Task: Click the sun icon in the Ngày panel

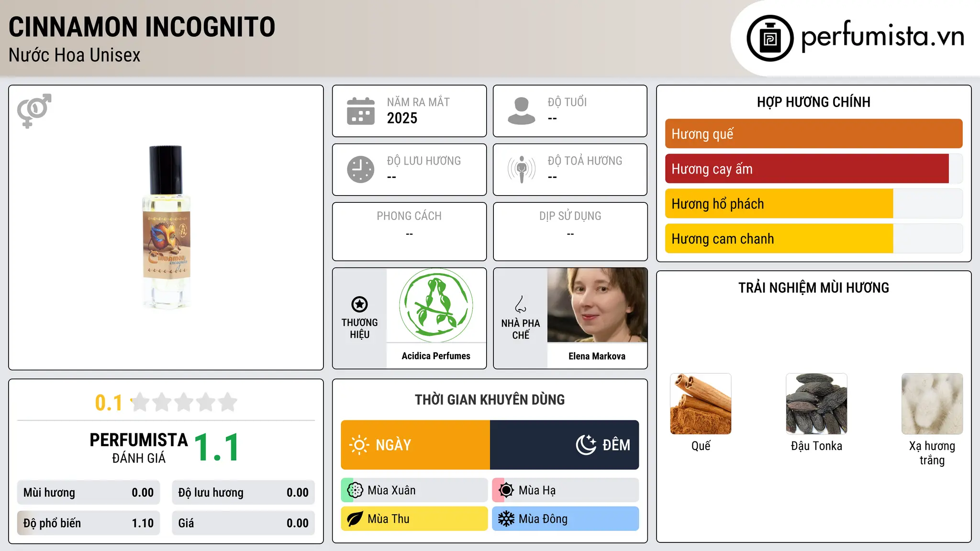Action: tap(359, 445)
